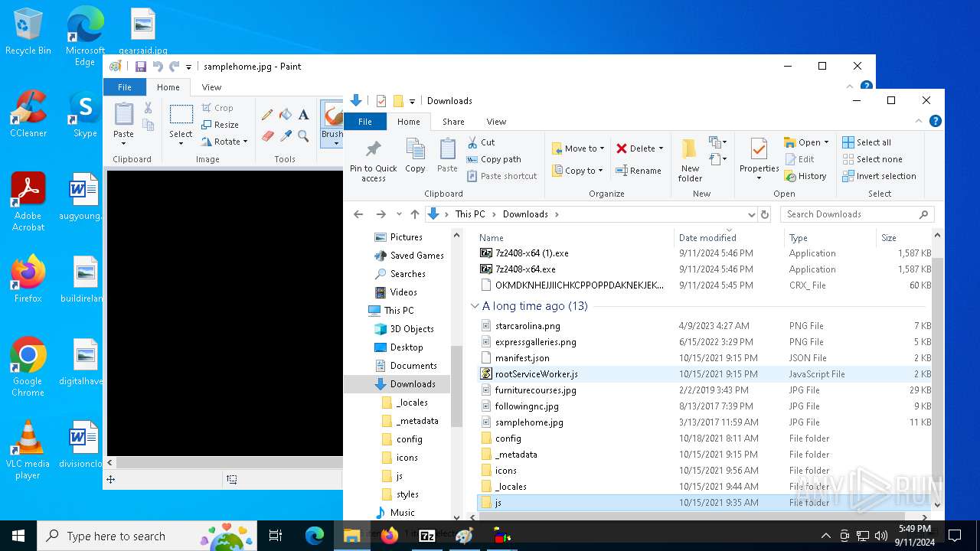Click Resize in Paint Image group
The height and width of the screenshot is (551, 980).
220,125
